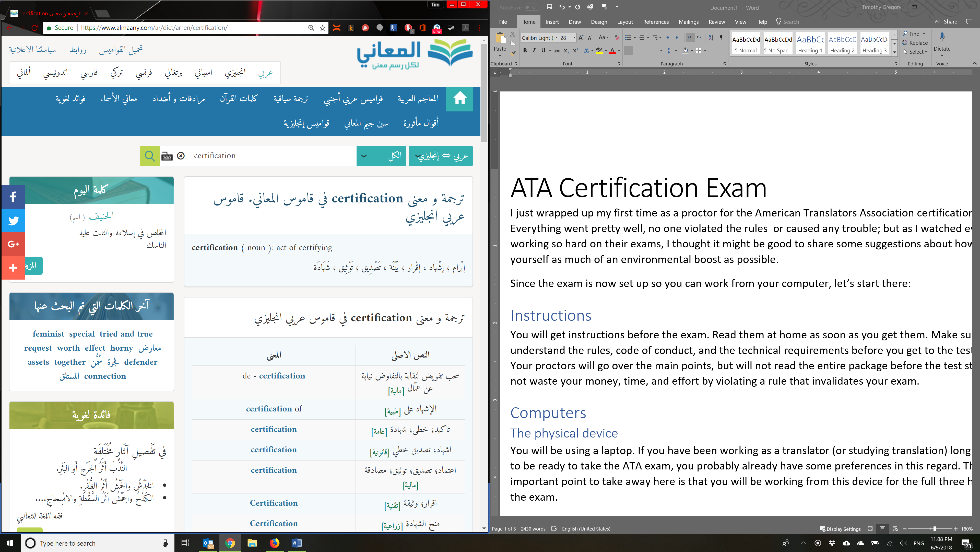Click the green search magnifier on almaany
The height and width of the screenshot is (552, 980).
(149, 156)
